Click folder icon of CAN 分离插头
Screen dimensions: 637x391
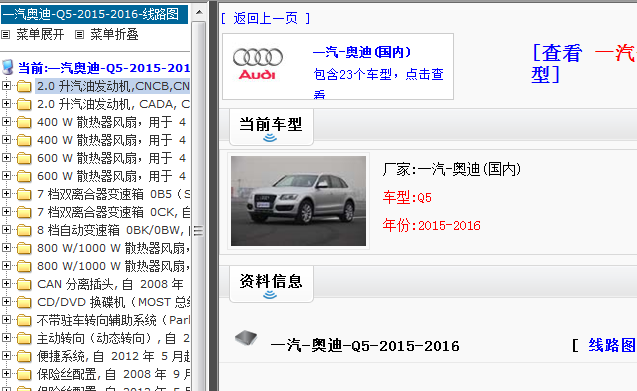24,284
